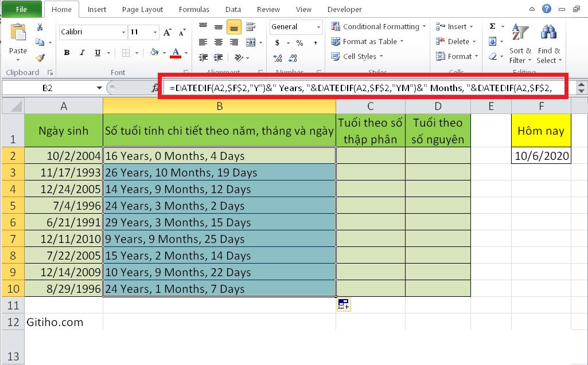Switch to the Formulas ribbon tab

(x=193, y=9)
